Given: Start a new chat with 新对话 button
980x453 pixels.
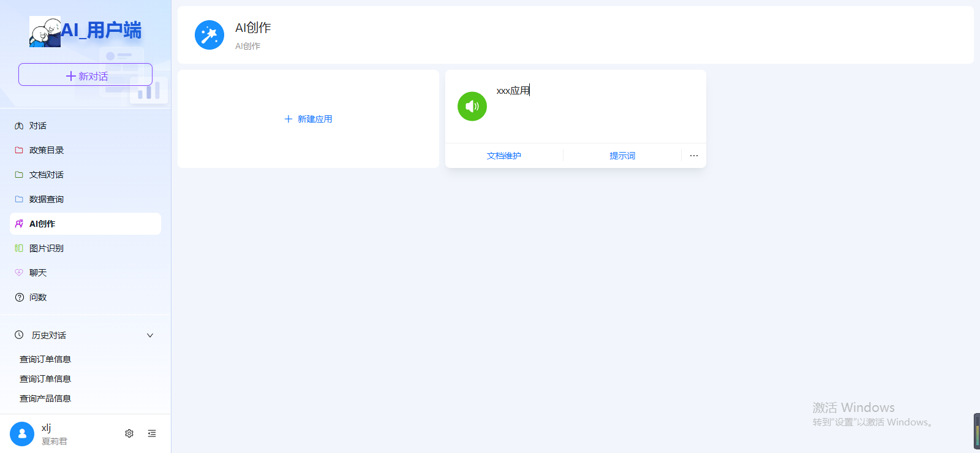Looking at the screenshot, I should (85, 75).
